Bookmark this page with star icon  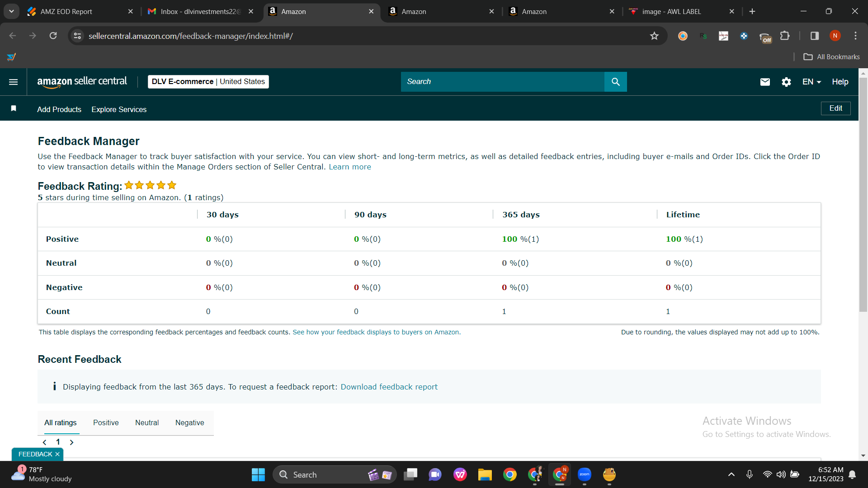(x=654, y=36)
